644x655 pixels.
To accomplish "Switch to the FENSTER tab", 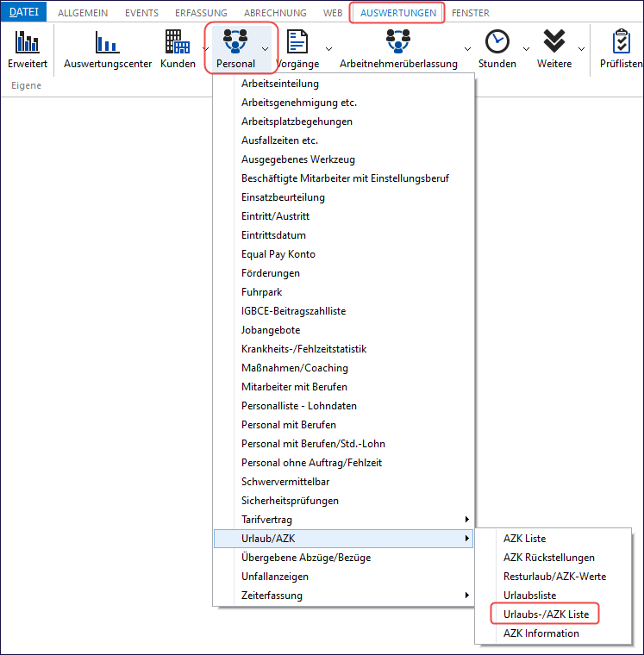I will click(471, 13).
